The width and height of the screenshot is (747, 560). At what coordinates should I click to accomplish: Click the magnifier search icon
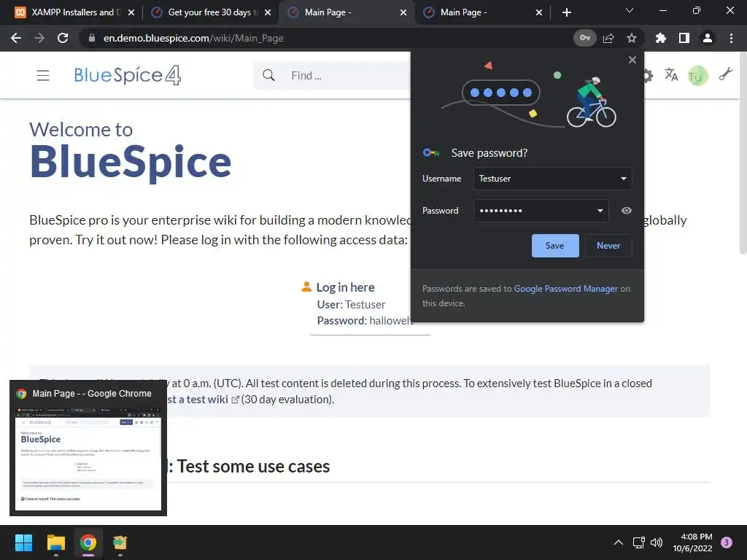tap(268, 75)
